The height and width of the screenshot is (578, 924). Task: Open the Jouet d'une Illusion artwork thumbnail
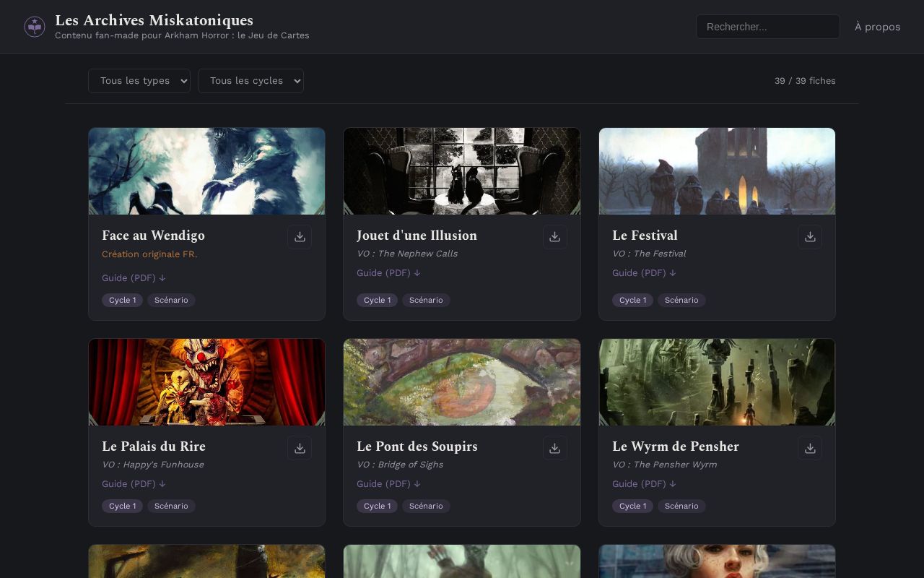coord(462,171)
